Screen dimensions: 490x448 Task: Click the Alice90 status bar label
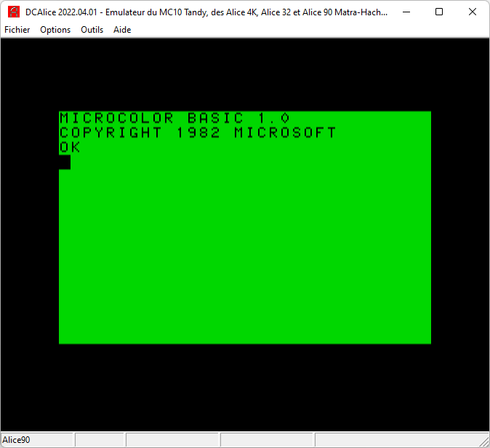(x=17, y=440)
